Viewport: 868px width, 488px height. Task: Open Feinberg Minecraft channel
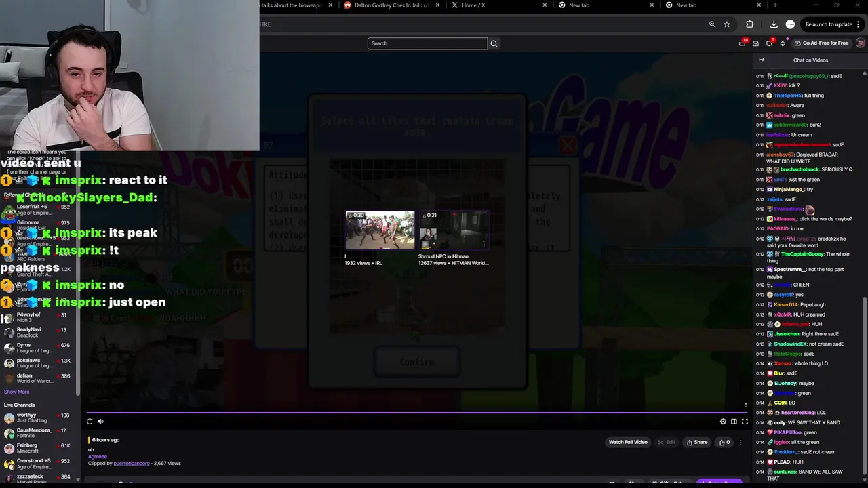[39, 448]
